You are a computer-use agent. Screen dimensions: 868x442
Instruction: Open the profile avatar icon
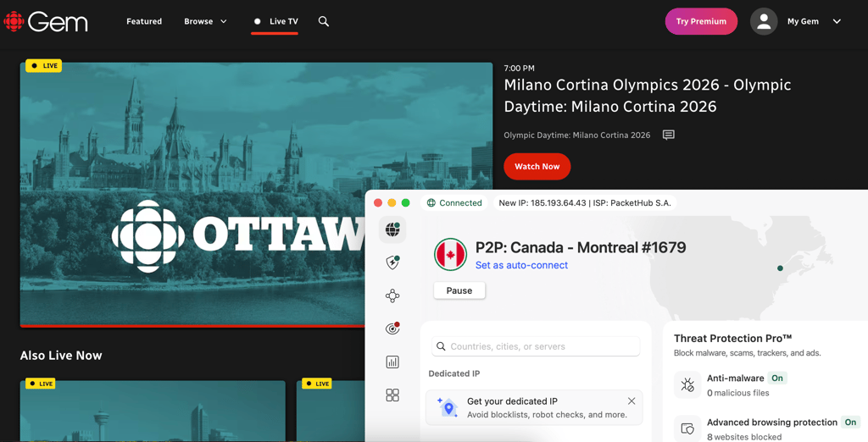tap(764, 21)
